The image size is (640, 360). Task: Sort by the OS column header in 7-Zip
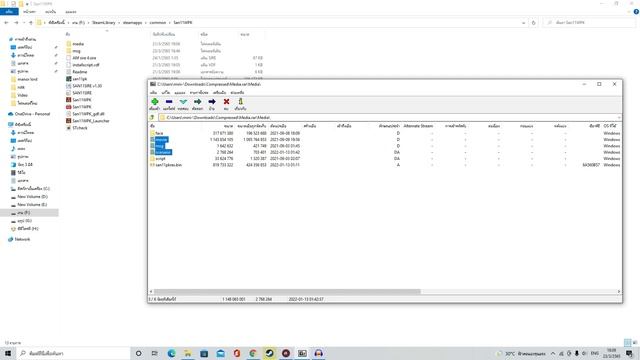point(610,126)
